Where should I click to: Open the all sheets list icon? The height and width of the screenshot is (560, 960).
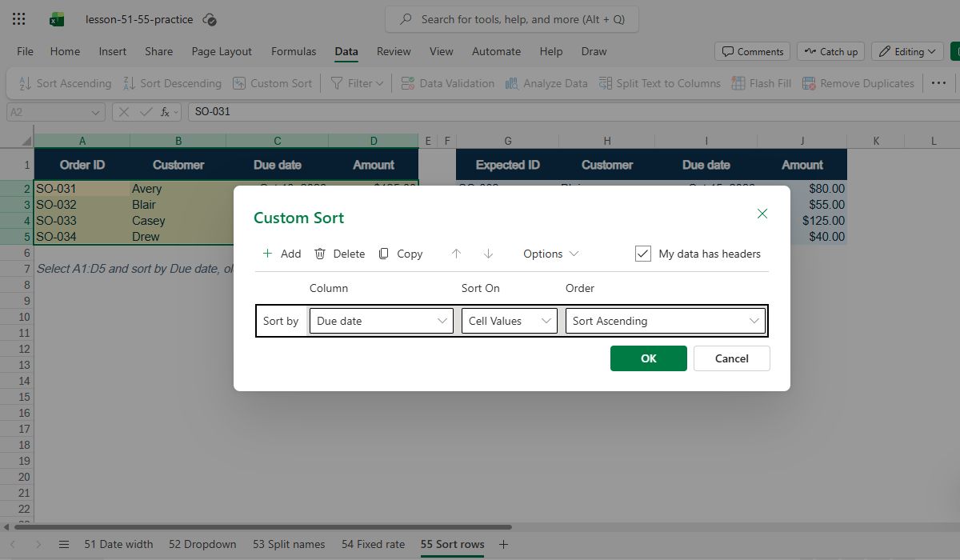pos(64,544)
